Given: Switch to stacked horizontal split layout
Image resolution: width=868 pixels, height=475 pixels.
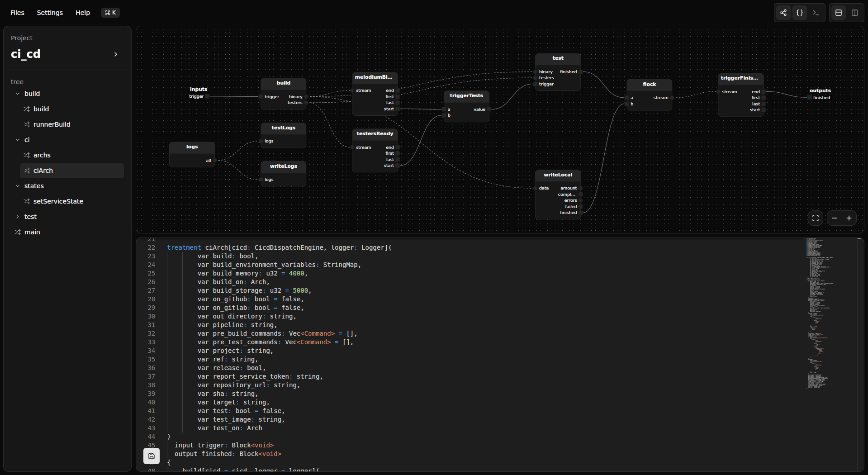Looking at the screenshot, I should (839, 13).
